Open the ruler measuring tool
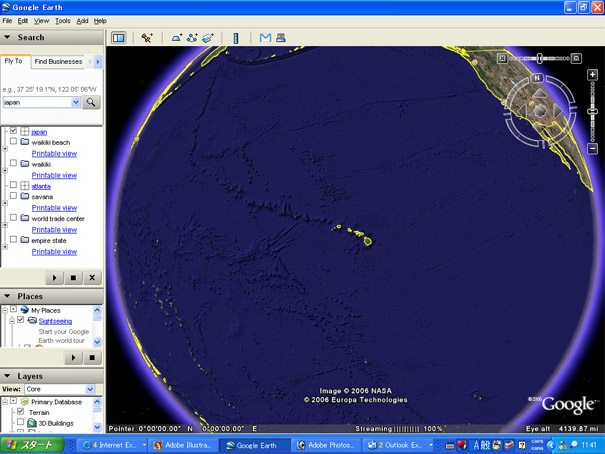The height and width of the screenshot is (454, 605). [236, 38]
